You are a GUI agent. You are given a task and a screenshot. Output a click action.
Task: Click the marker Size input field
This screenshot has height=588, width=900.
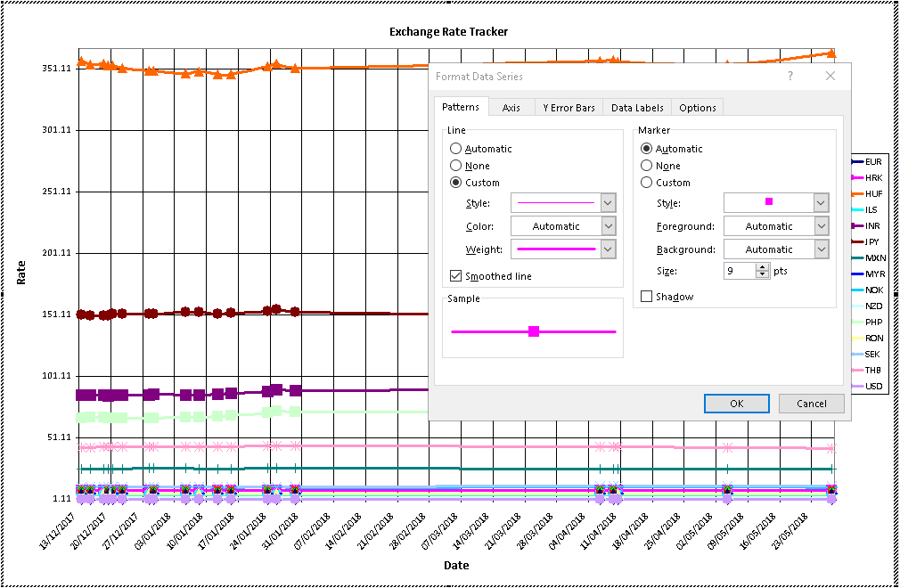point(739,271)
